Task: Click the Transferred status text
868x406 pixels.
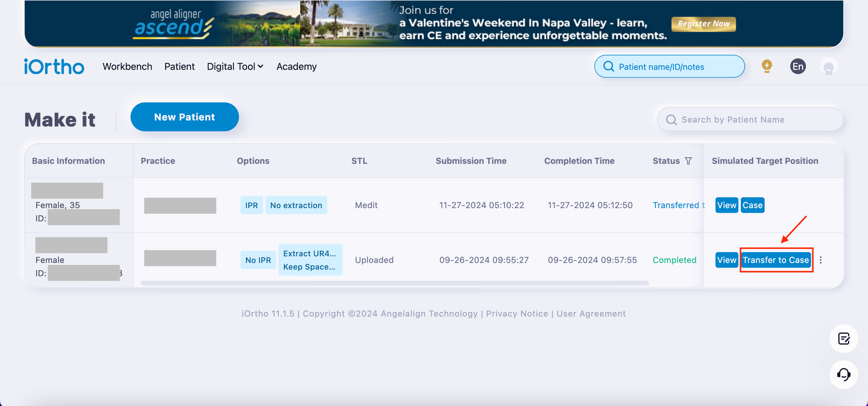Action: 678,205
